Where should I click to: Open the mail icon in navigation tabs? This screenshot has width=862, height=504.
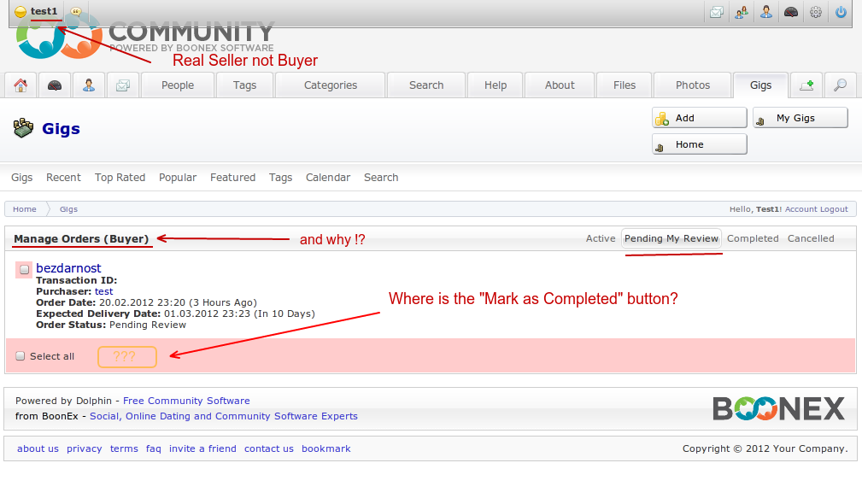(x=123, y=85)
